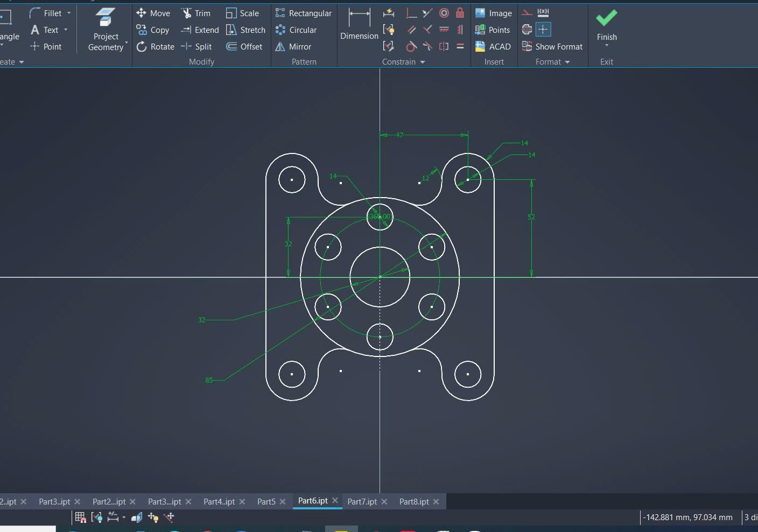Image resolution: width=758 pixels, height=532 pixels.
Task: Expand the Constrain panel dropdown
Action: click(x=423, y=62)
